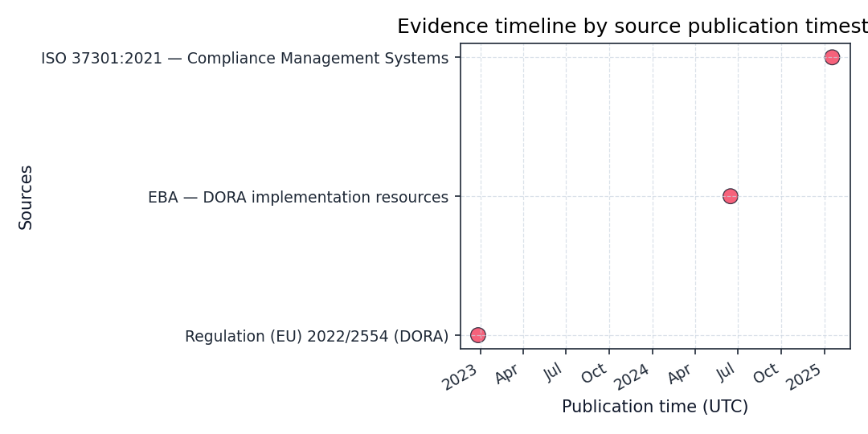
Task: Click the Regulation (EU) 2022/2554 data point
Action: point(477,335)
